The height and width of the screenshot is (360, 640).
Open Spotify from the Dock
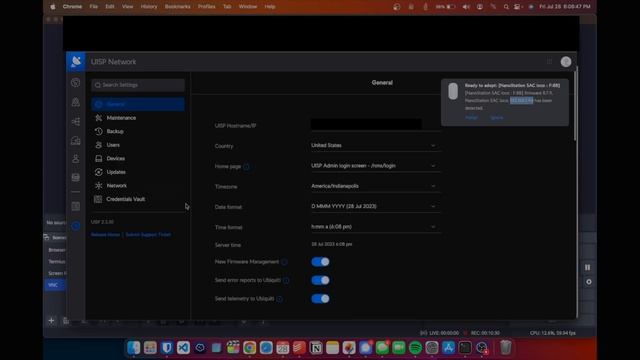[415, 347]
